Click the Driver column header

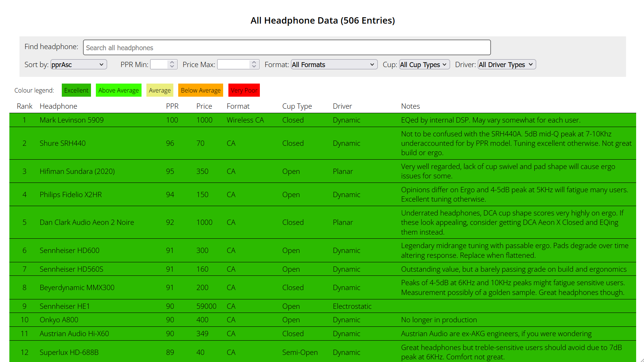pyautogui.click(x=342, y=106)
